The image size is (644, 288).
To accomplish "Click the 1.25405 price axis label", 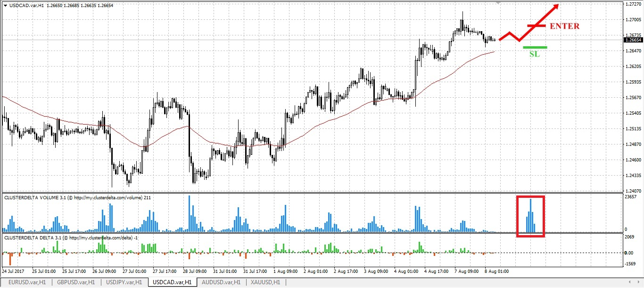I will 633,113.
